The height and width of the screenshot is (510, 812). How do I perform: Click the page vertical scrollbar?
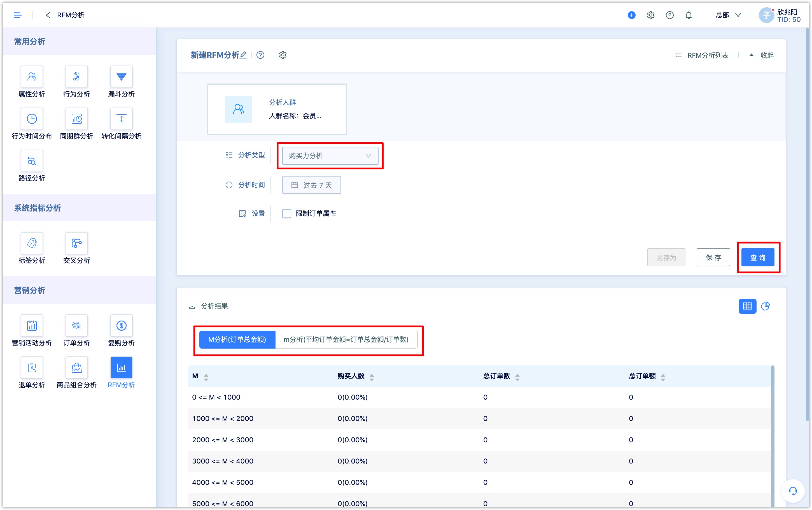click(807, 224)
